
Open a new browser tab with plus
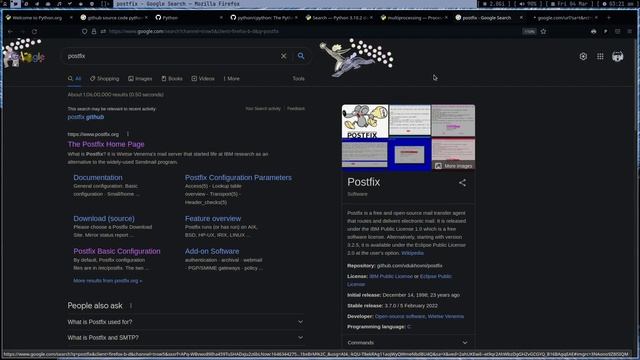pos(609,18)
